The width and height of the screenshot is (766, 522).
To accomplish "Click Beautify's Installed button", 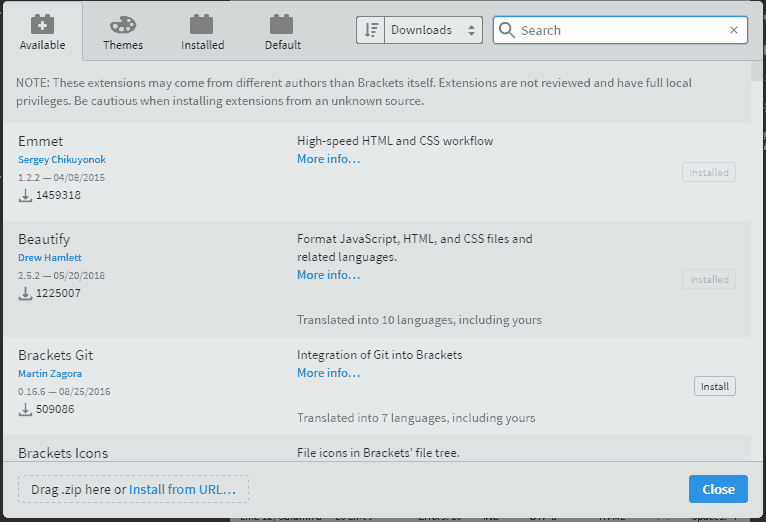I will point(709,279).
